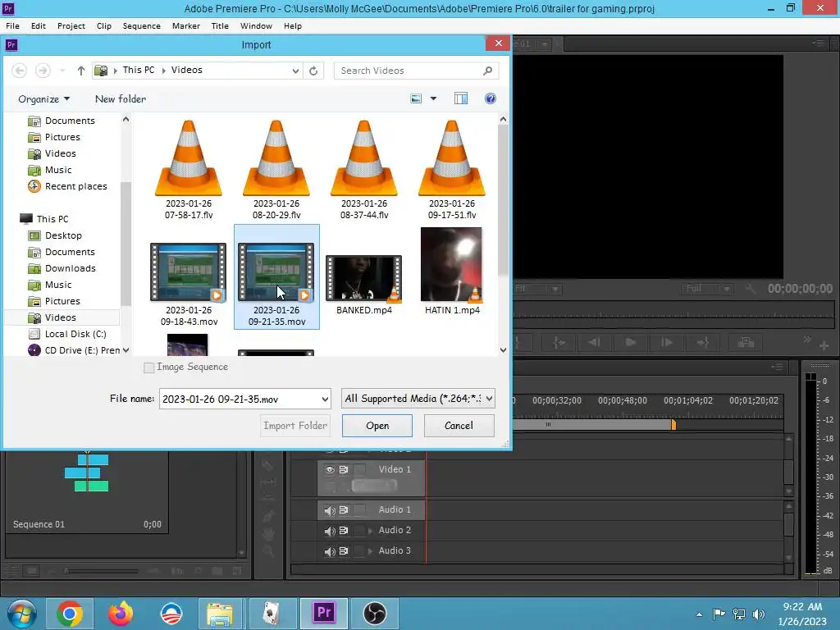Open Downloads folder under This PC
This screenshot has width=840, height=630.
(x=62, y=268)
